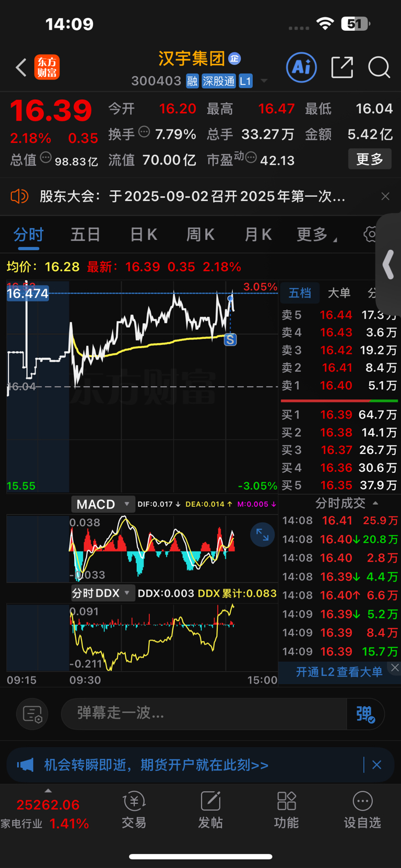The width and height of the screenshot is (401, 868).
Task: Switch to the 月K tab
Action: coord(258,234)
